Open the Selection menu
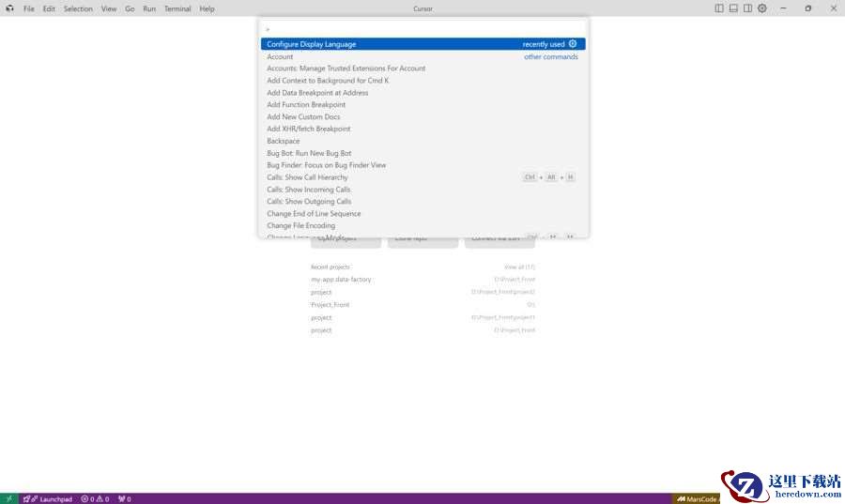Viewport: 845px width, 504px height. tap(78, 8)
